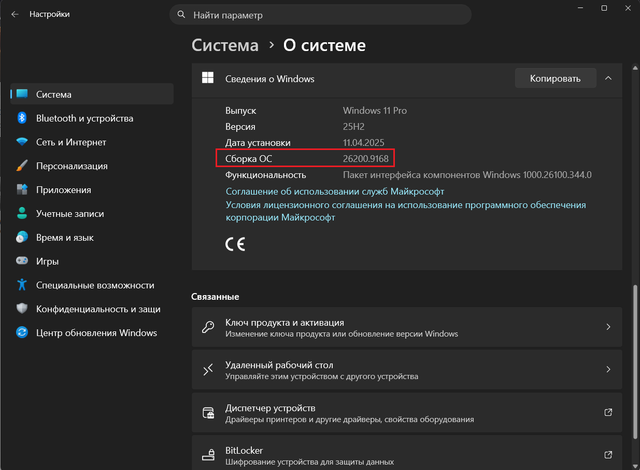Click the Приложения icon in sidebar
The height and width of the screenshot is (470, 640).
[x=22, y=189]
